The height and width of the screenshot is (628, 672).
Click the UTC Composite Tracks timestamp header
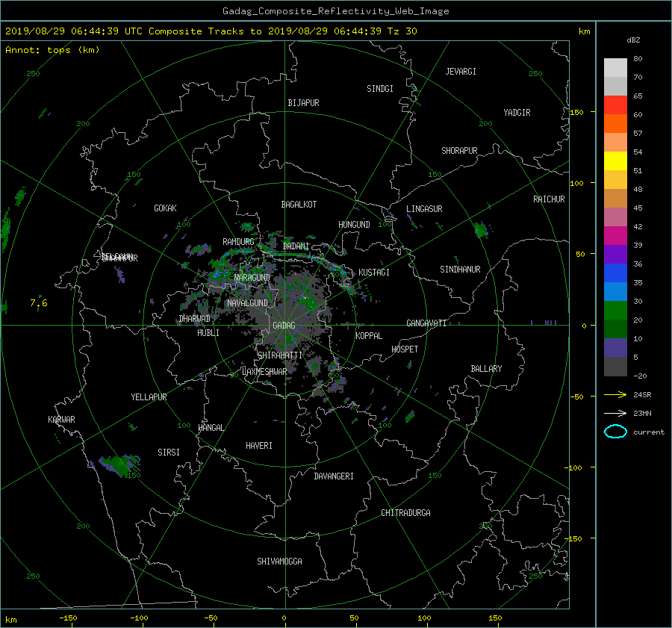211,31
